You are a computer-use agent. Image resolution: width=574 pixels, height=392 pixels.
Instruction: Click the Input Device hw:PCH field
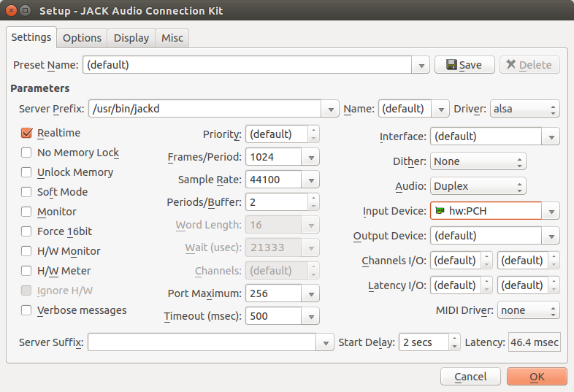(486, 211)
